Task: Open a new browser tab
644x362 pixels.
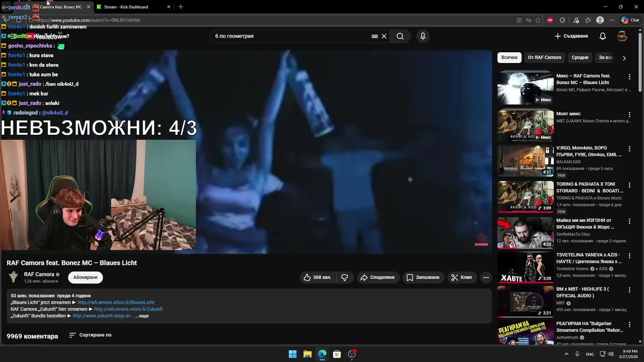Action: click(x=181, y=7)
